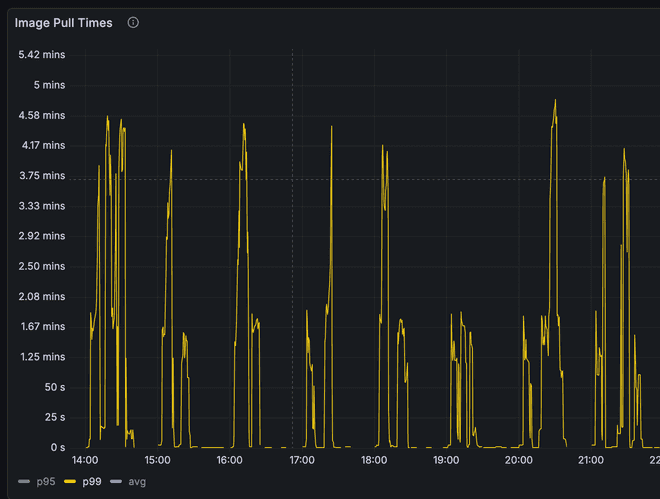Click the gray p95 legend color marker

24,482
